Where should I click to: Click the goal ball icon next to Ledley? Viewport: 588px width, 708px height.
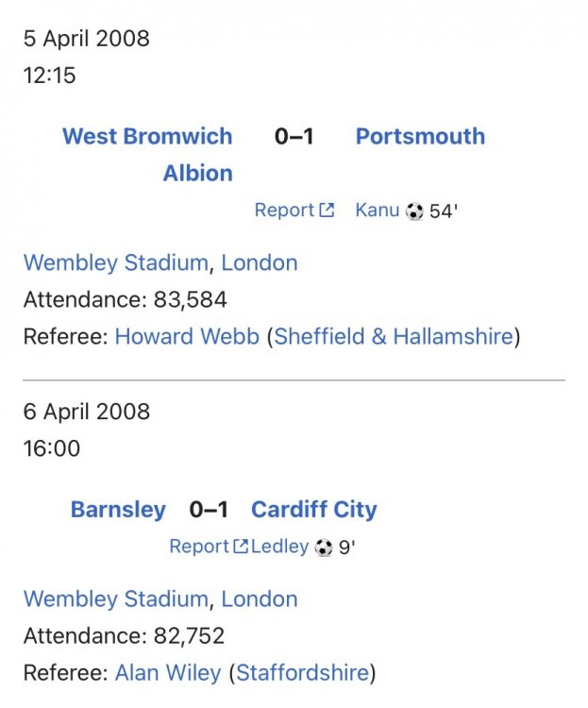pos(324,548)
